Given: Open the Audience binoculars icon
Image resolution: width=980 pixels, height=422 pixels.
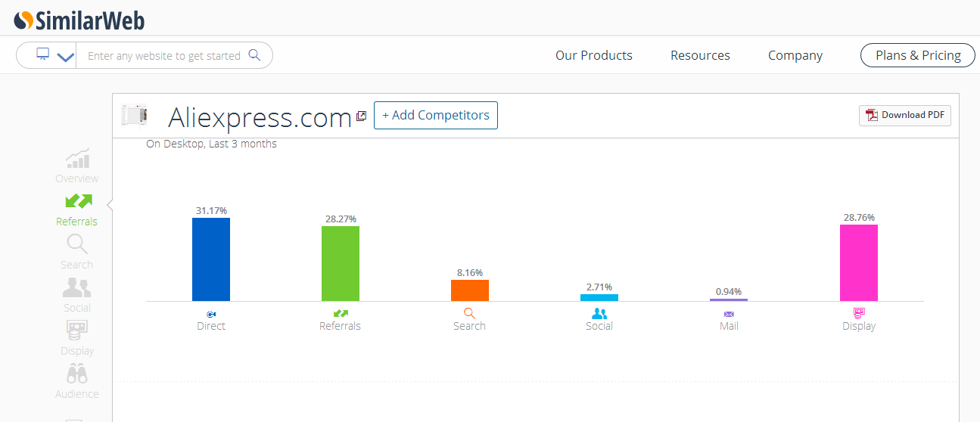Looking at the screenshot, I should [76, 374].
